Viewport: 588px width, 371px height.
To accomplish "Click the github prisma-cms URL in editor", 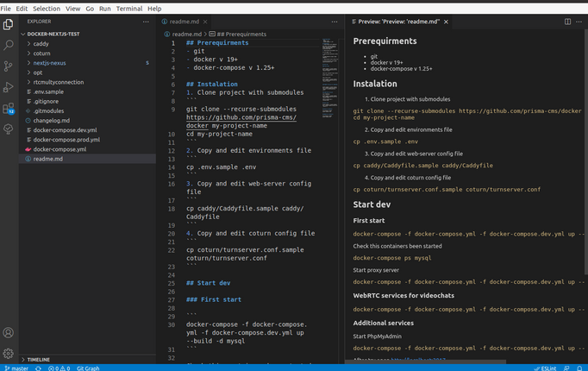I will coord(241,117).
